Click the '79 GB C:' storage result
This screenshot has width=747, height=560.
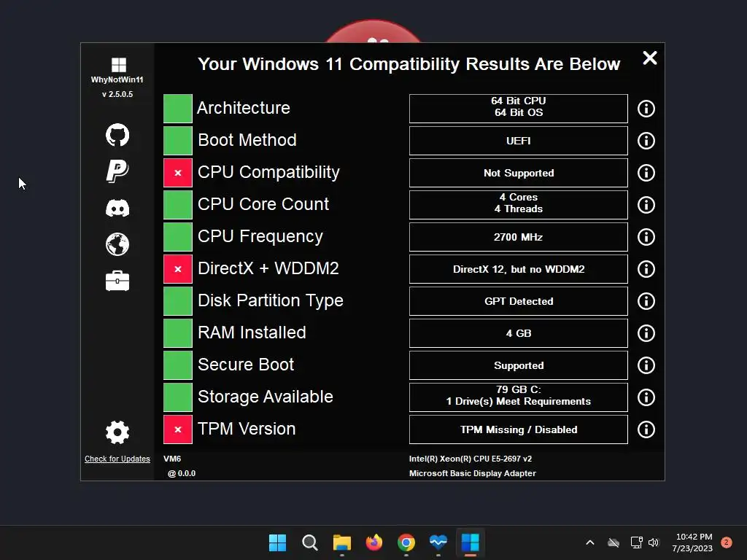tap(519, 397)
